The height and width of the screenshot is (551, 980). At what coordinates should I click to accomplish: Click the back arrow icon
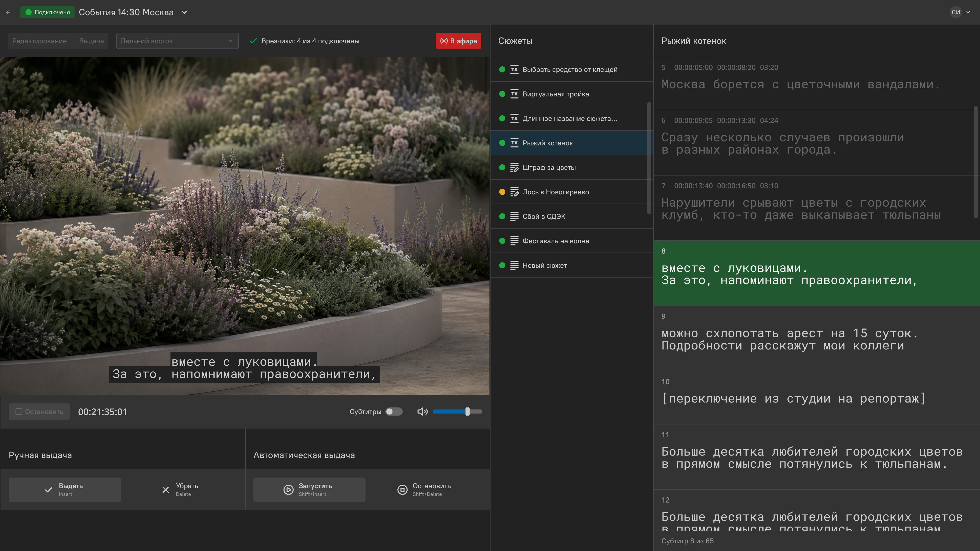click(8, 12)
